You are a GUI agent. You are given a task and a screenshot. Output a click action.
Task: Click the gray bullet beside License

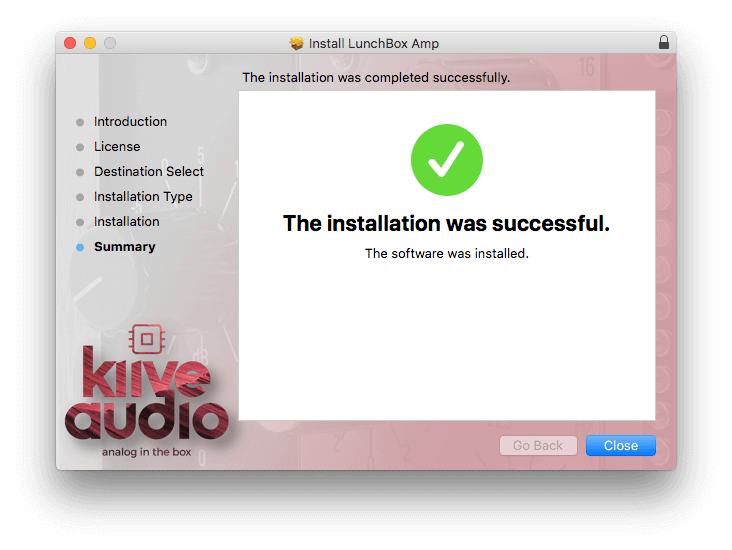[x=80, y=147]
